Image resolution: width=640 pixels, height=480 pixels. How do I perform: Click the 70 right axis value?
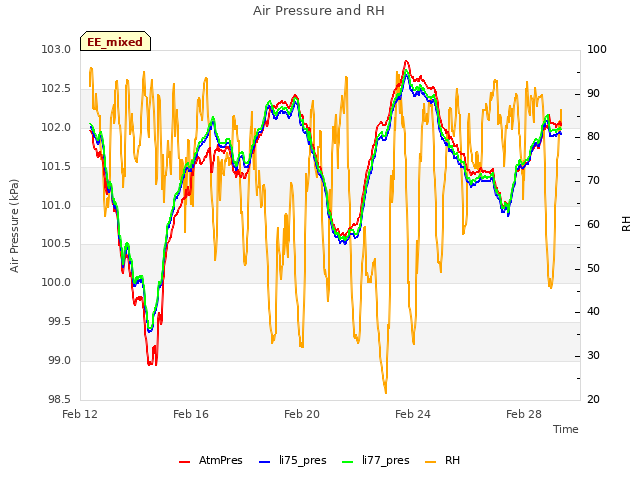coord(593,180)
